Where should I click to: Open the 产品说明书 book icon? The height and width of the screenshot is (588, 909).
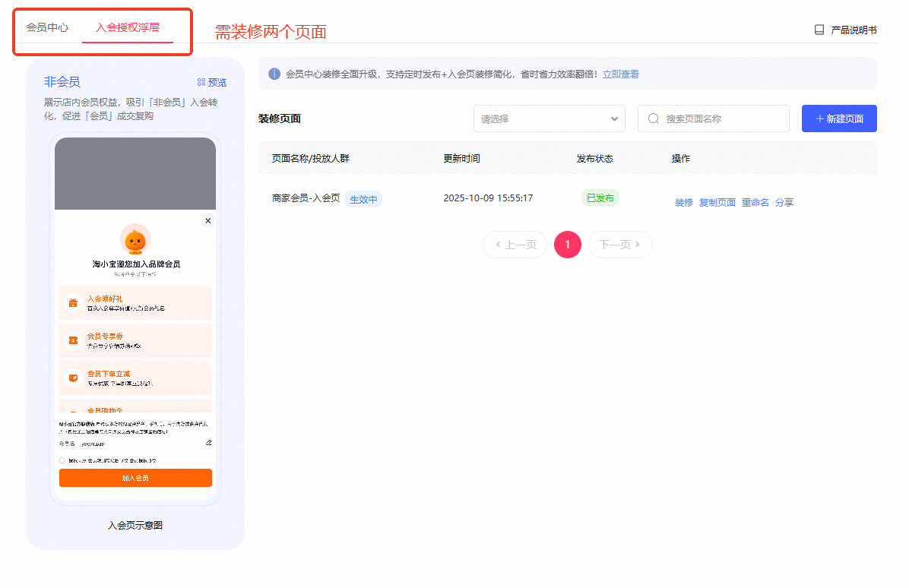point(819,30)
